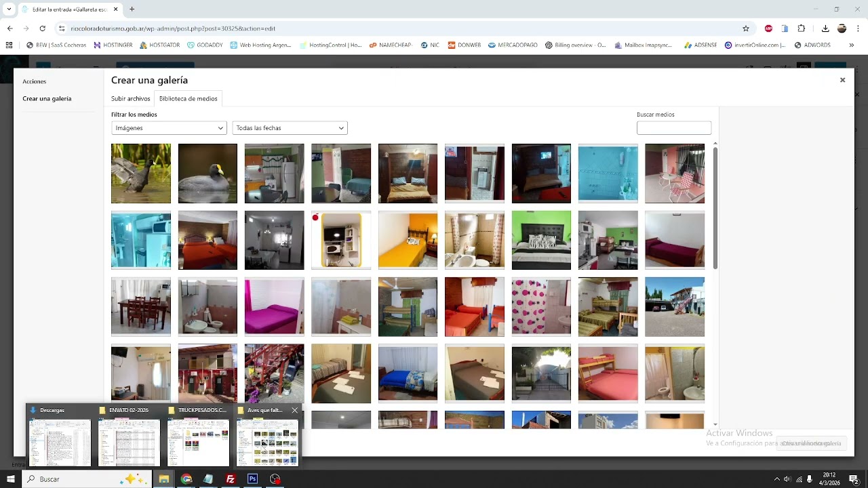This screenshot has height=488, width=868.
Task: Open Chrome downloads icon in toolbar
Action: (825, 28)
